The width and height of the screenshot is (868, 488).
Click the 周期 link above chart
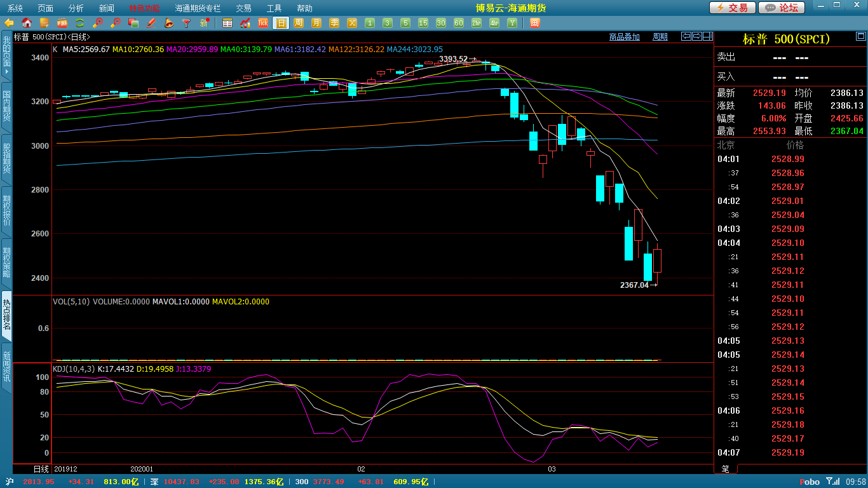660,37
